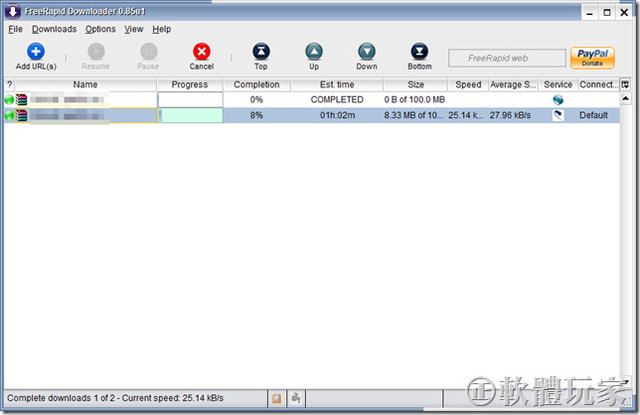Click the archive file icon in the 8% row
640x415 pixels.
22,115
